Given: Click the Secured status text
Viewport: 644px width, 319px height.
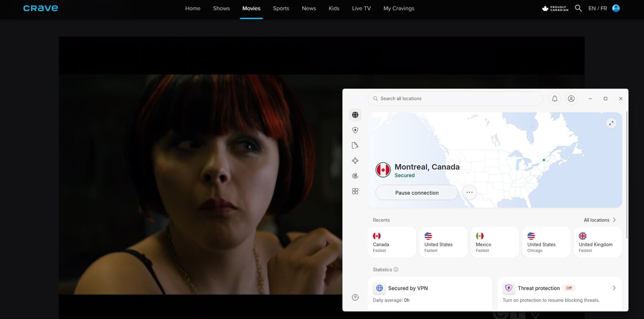Looking at the screenshot, I should (x=404, y=175).
